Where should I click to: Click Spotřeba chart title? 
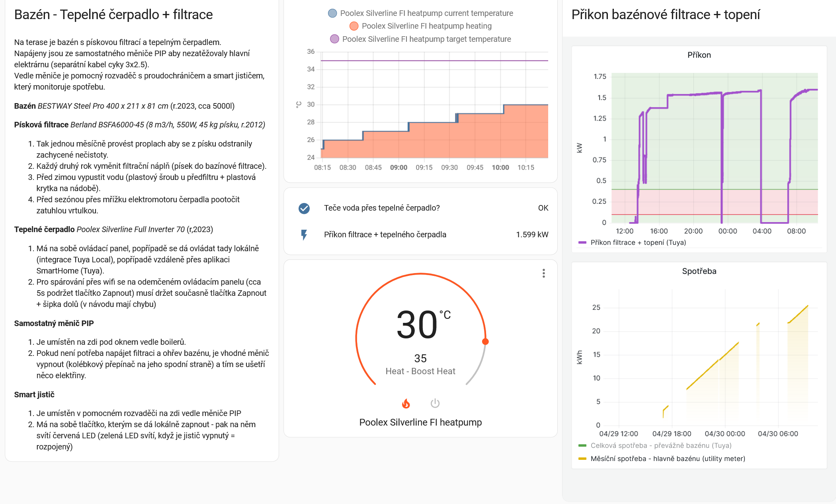tap(699, 271)
